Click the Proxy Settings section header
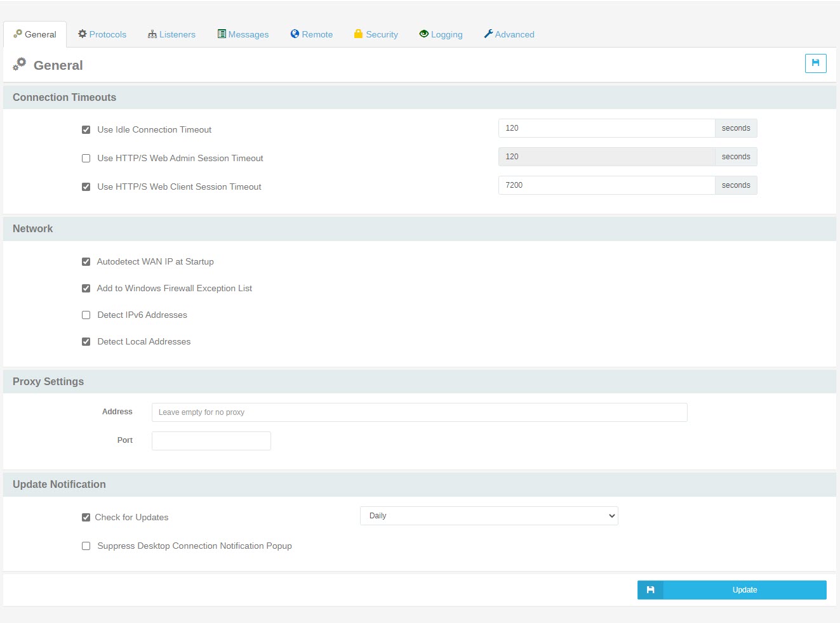This screenshot has width=840, height=623. (x=420, y=381)
